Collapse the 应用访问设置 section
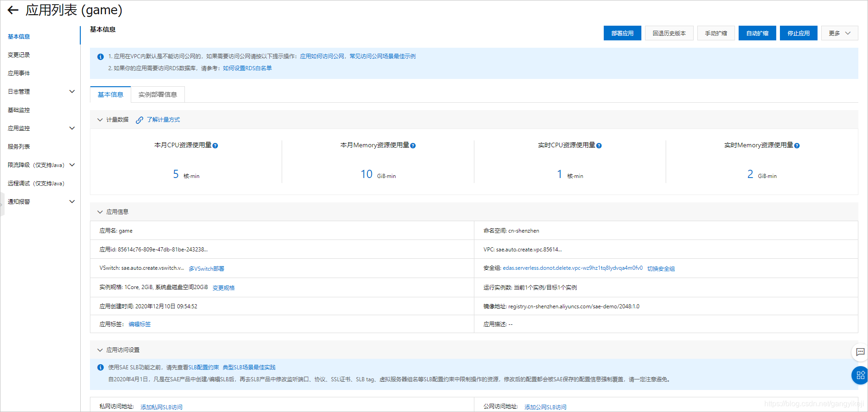 click(100, 350)
